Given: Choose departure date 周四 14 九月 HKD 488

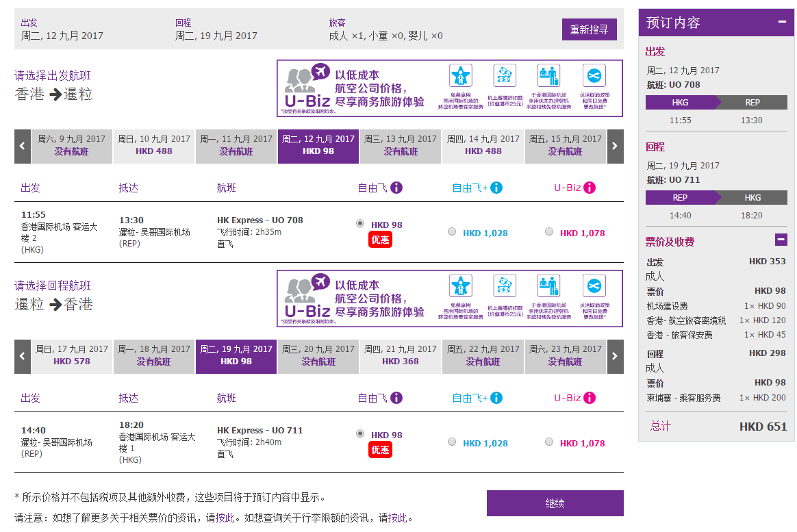Looking at the screenshot, I should pos(483,147).
